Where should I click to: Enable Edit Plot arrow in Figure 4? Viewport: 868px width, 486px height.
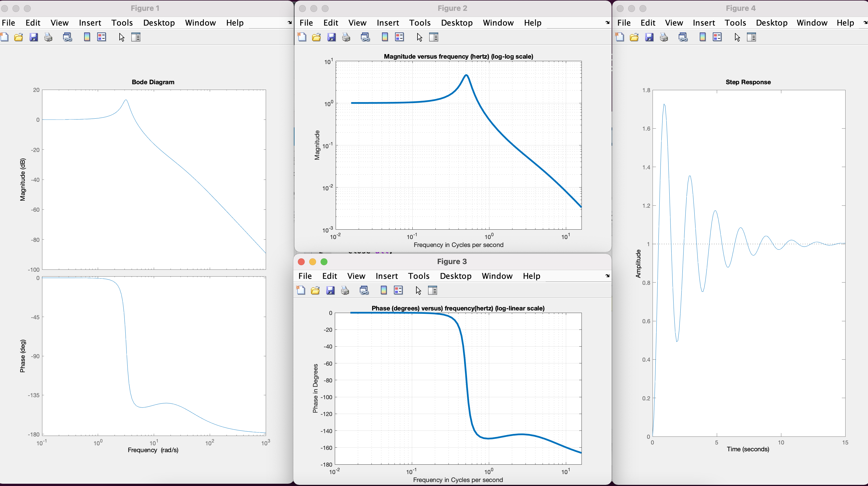(737, 37)
